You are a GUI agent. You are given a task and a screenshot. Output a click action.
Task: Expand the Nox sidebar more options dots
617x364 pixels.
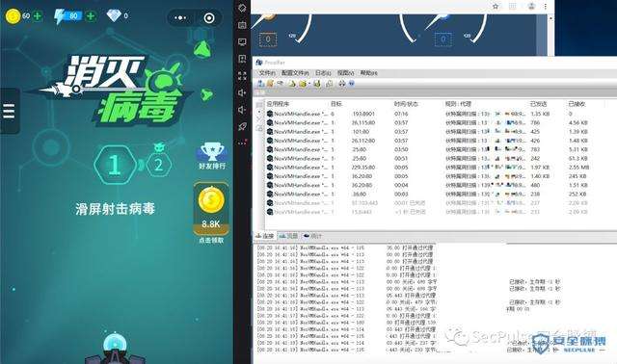click(242, 143)
